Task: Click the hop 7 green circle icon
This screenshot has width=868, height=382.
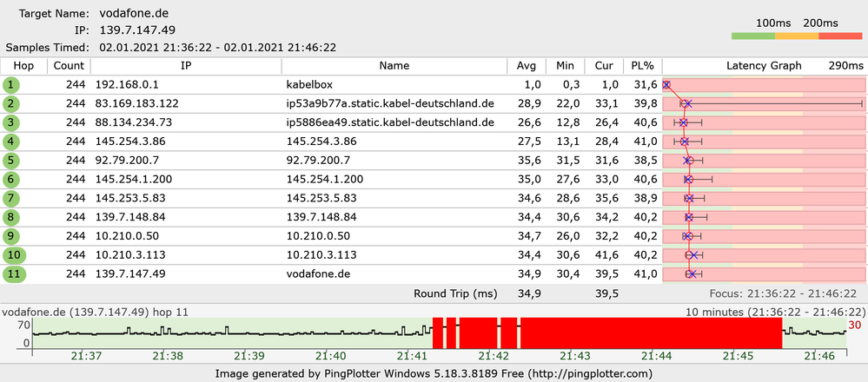Action: pyautogui.click(x=11, y=199)
